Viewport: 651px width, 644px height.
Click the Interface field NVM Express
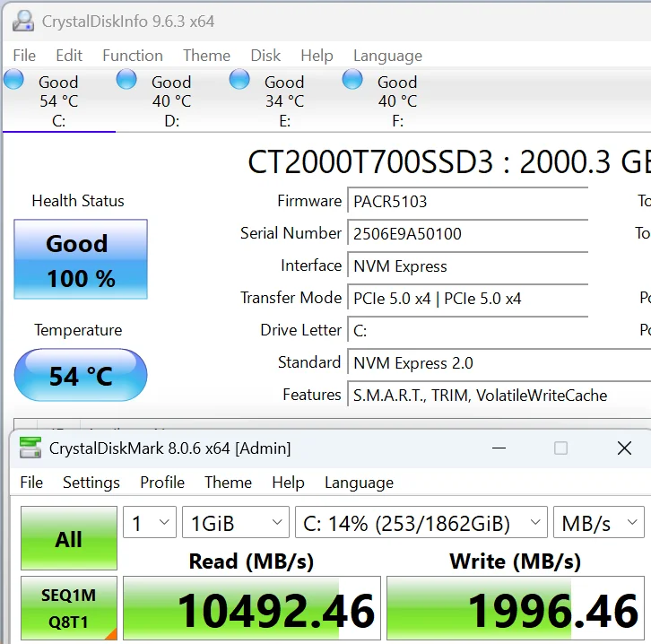pyautogui.click(x=468, y=266)
